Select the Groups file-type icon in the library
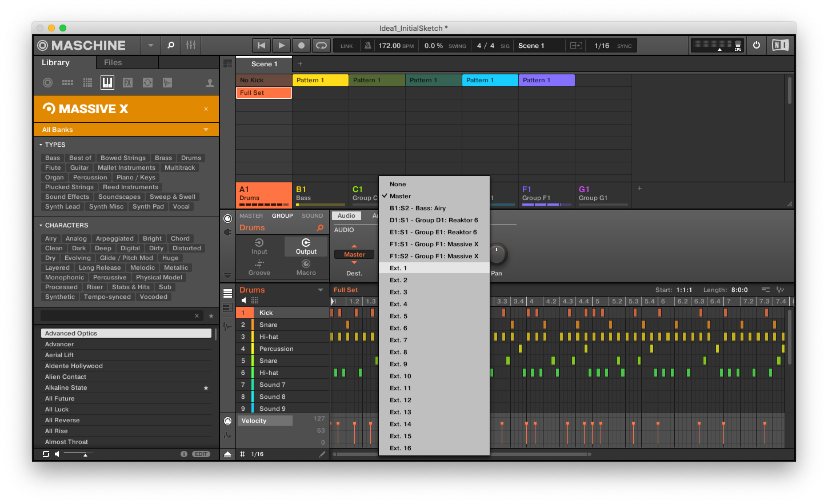 [x=67, y=83]
